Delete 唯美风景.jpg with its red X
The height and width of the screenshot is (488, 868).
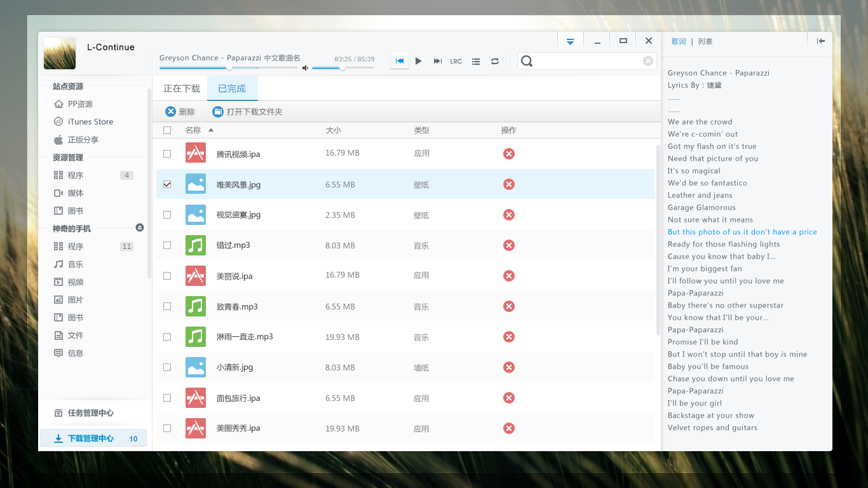(508, 184)
